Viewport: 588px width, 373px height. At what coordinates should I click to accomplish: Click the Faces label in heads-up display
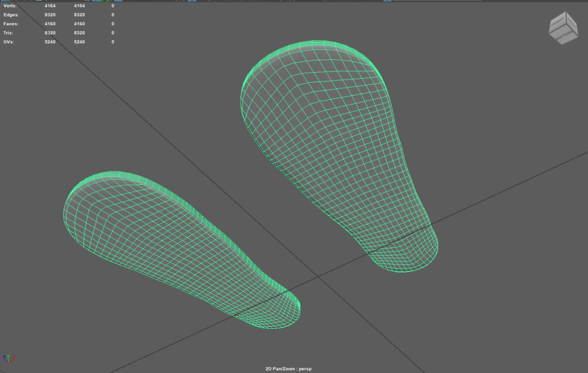pyautogui.click(x=11, y=24)
